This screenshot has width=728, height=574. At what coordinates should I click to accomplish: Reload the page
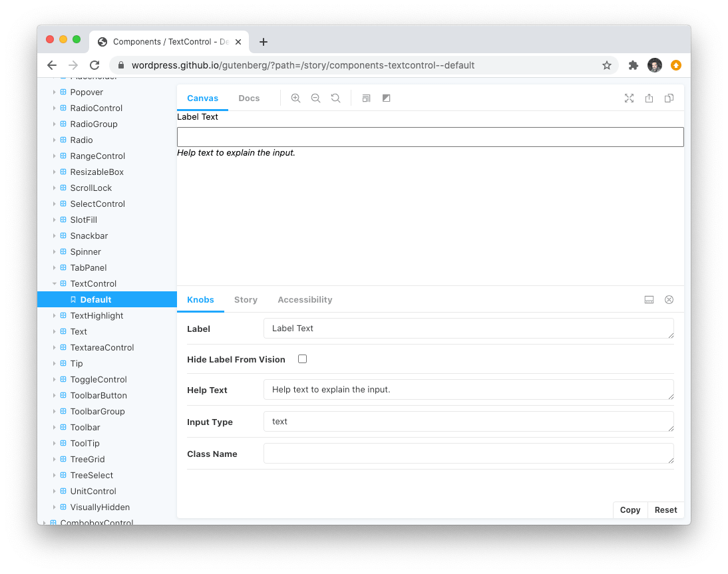pos(94,65)
